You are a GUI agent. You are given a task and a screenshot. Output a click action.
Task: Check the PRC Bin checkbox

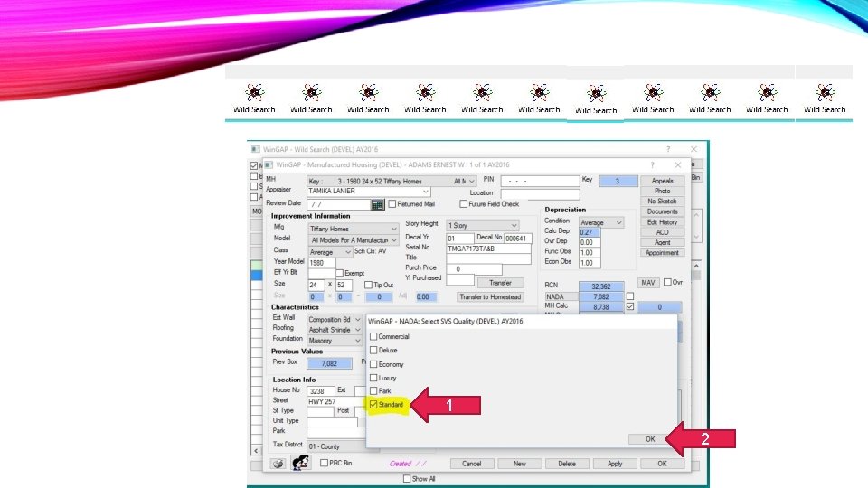coord(325,463)
